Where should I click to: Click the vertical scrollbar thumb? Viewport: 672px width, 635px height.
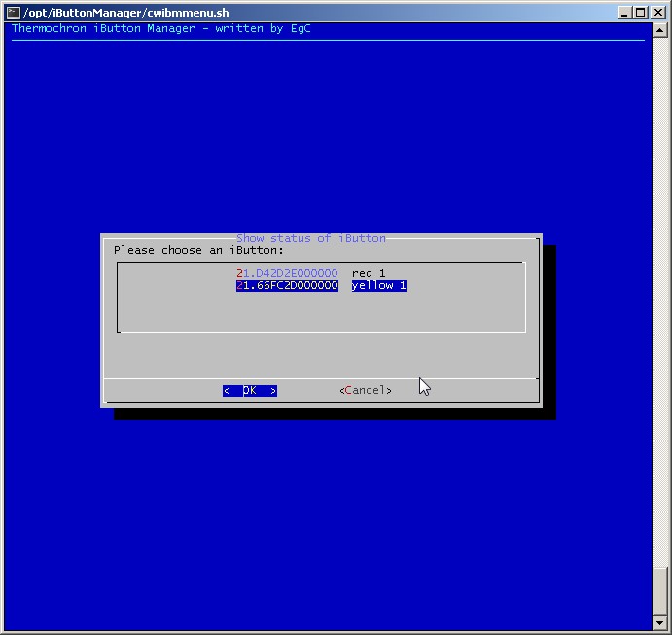click(659, 591)
